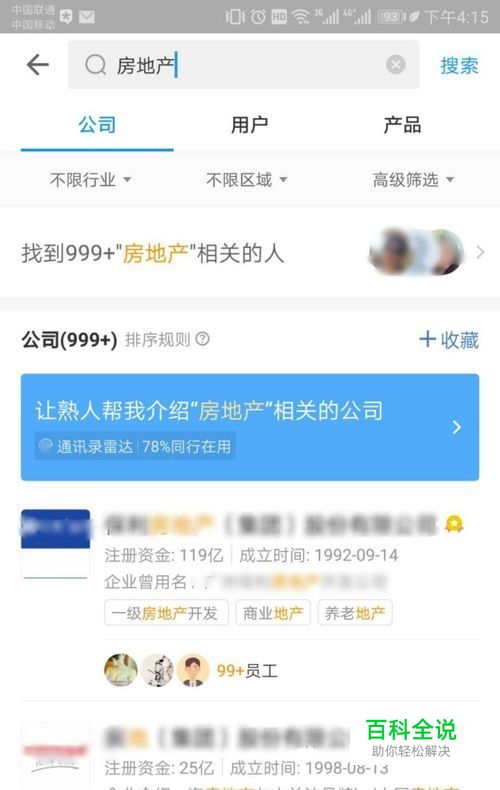Tap the 搜索 search button
Image resolution: width=500 pixels, height=790 pixels.
pyautogui.click(x=459, y=65)
